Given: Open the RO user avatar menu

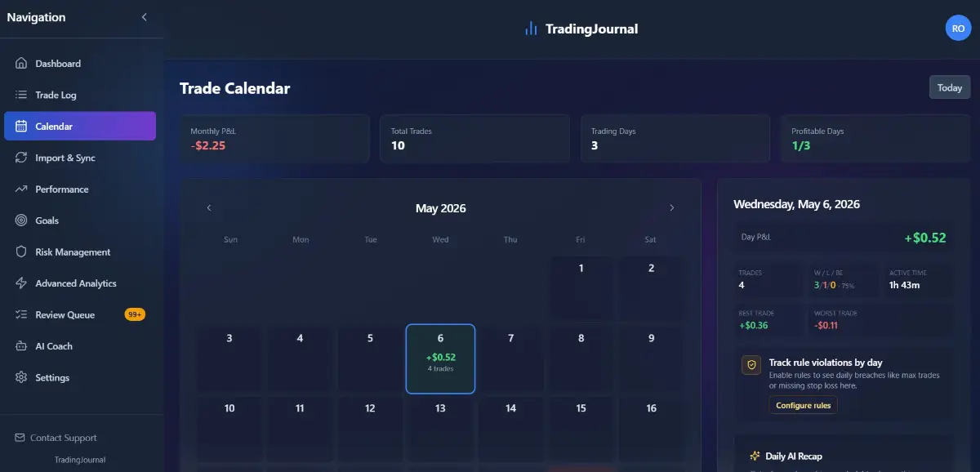Looking at the screenshot, I should 958,29.
